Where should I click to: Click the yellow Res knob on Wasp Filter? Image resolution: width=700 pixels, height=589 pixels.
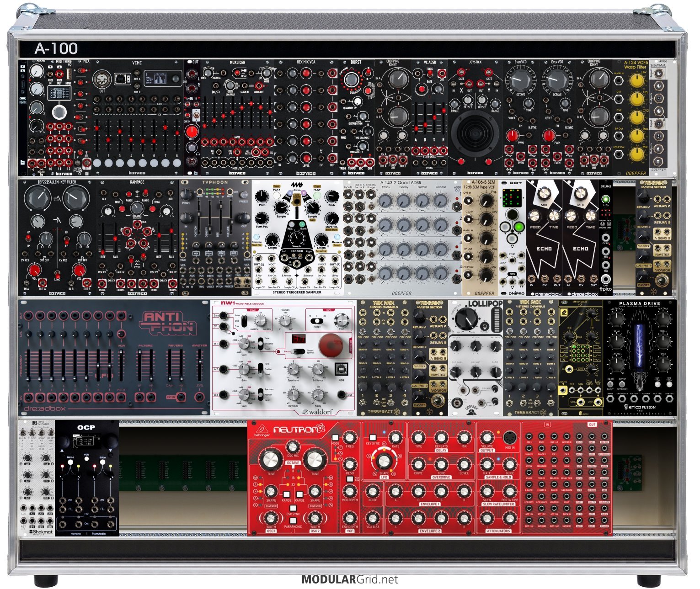tap(637, 136)
